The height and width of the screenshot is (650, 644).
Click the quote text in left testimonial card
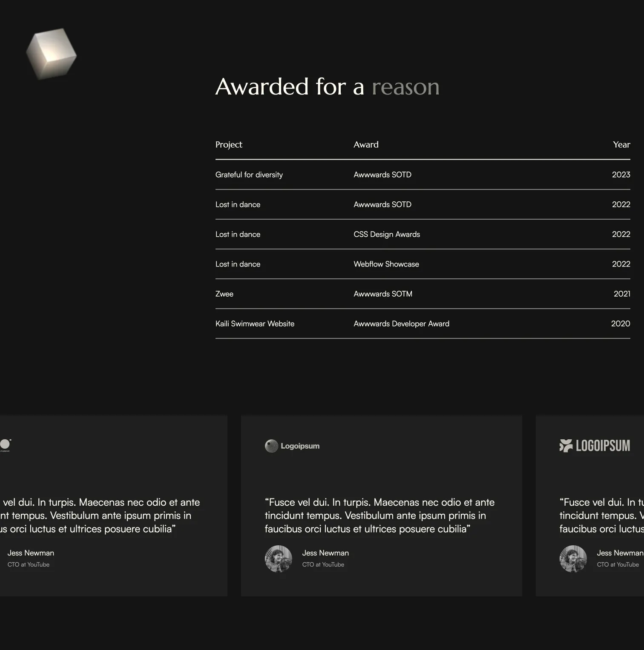tap(100, 515)
